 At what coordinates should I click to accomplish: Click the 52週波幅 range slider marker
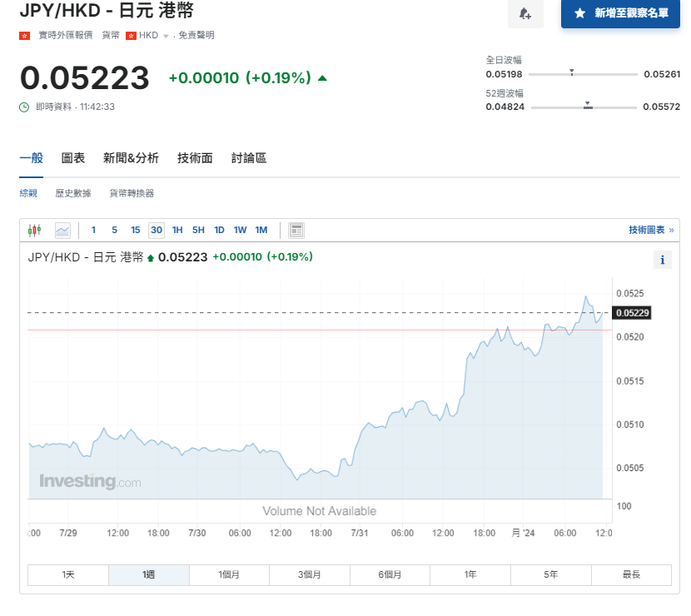pyautogui.click(x=588, y=106)
